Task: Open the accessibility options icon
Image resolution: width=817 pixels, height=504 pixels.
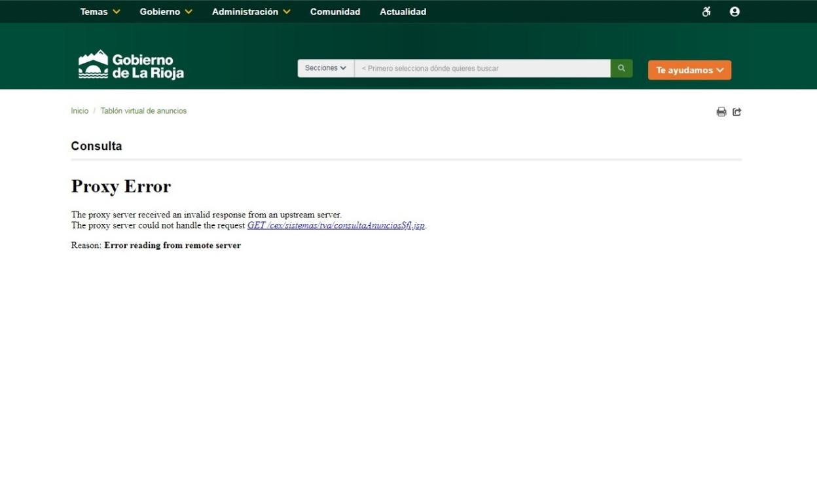Action: [706, 12]
